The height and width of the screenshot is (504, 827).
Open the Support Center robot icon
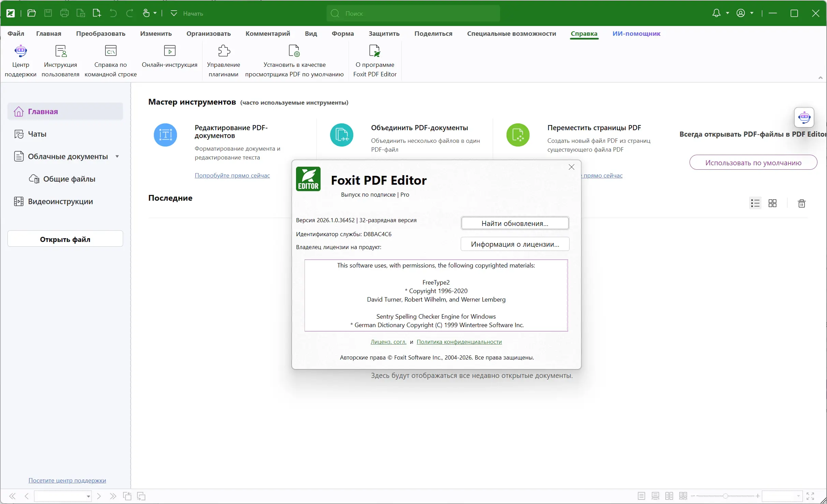click(20, 51)
